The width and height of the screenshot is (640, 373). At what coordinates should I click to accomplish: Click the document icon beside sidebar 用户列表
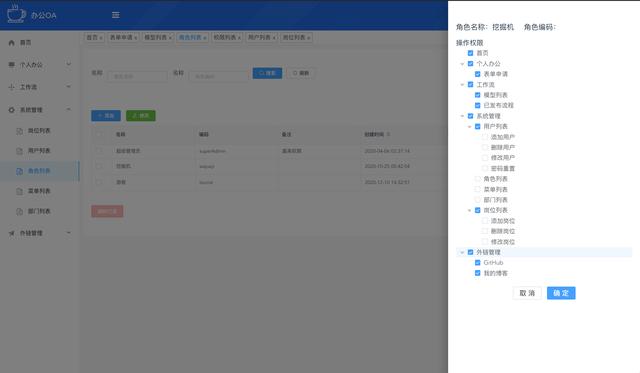(x=19, y=151)
